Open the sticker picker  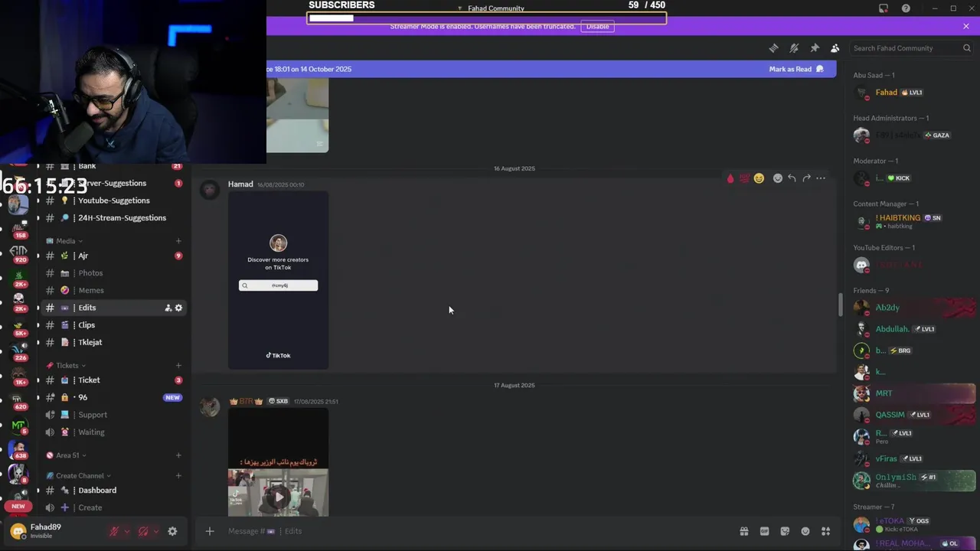tap(785, 531)
